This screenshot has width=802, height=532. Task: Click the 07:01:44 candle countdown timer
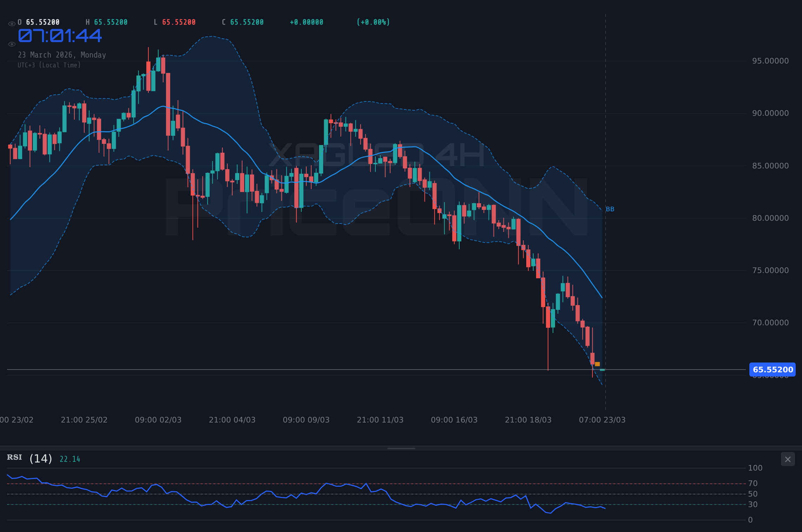coord(60,35)
